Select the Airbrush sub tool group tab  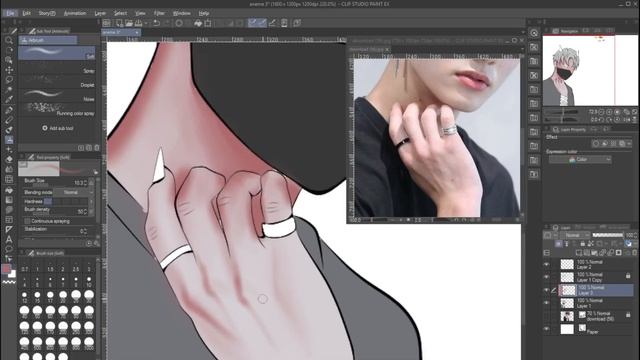coord(48,40)
